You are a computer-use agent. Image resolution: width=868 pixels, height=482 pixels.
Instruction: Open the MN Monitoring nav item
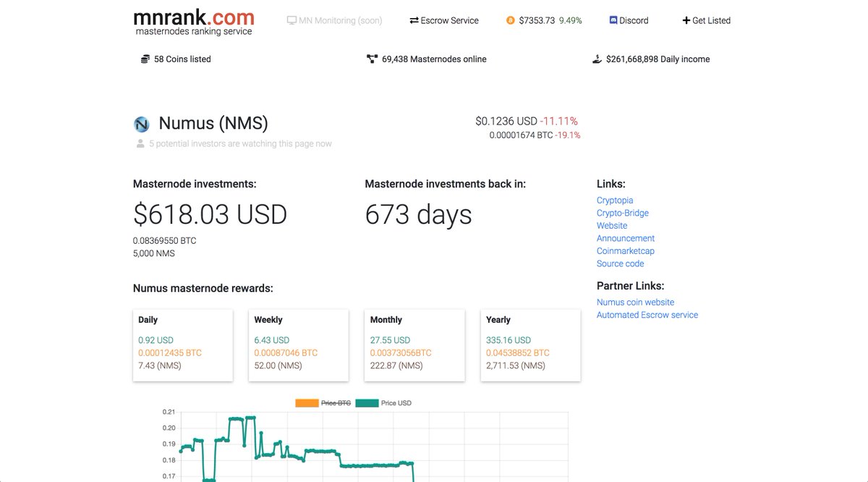[334, 20]
